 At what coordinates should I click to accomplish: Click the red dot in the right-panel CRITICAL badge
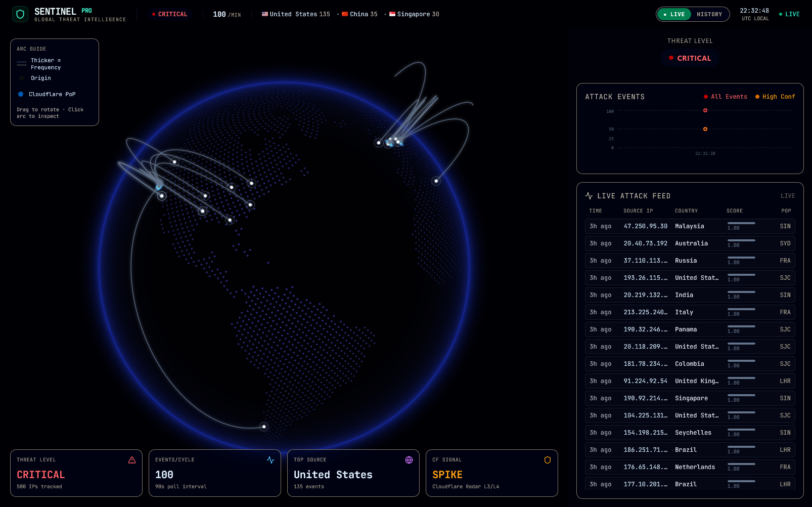671,58
